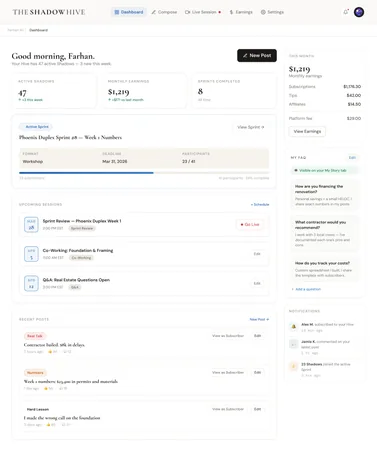The width and height of the screenshot is (377, 460).
Task: Click comments icon under Contractor bailed post
Action: tap(65, 351)
